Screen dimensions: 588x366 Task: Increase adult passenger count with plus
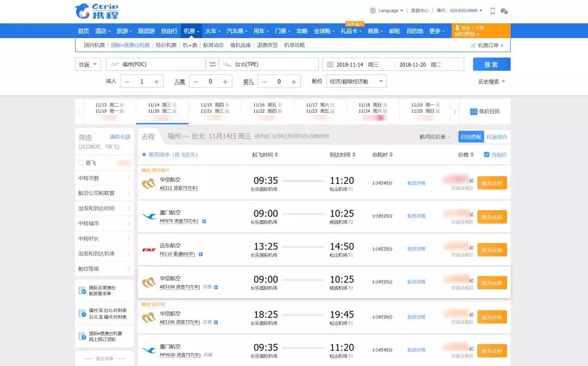click(157, 82)
